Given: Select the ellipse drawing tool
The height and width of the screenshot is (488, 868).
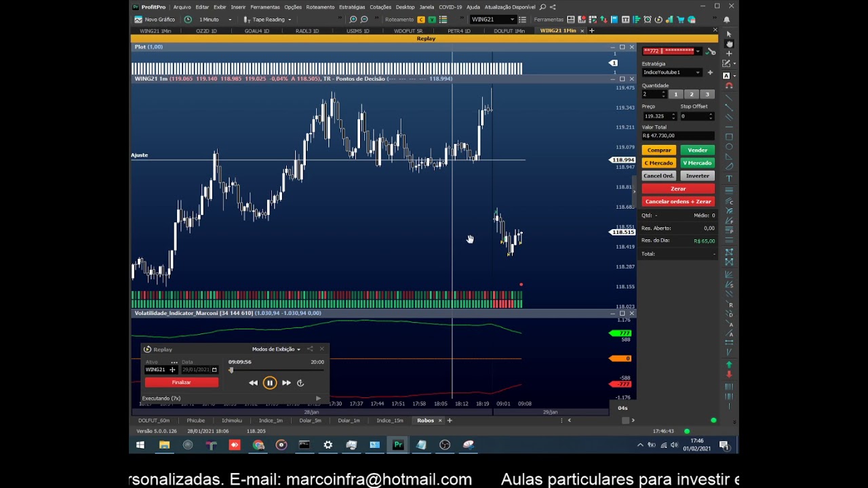Looking at the screenshot, I should (729, 147).
